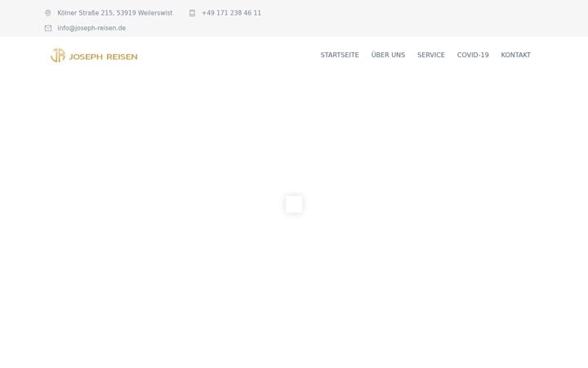Open the Service menu item
The image size is (588, 368).
[431, 56]
